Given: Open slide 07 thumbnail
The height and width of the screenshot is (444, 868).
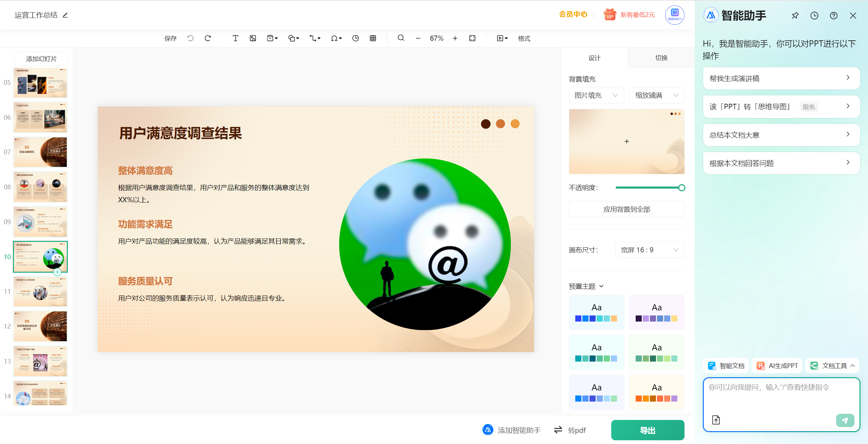Looking at the screenshot, I should click(40, 152).
